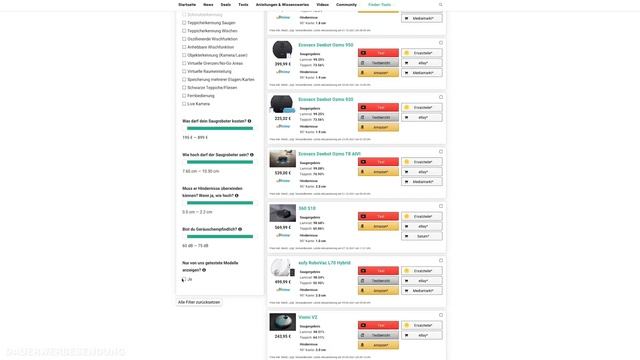The image size is (640, 360).
Task: Reset filters with Alle Filter zurücksetzen
Action: pyautogui.click(x=199, y=302)
